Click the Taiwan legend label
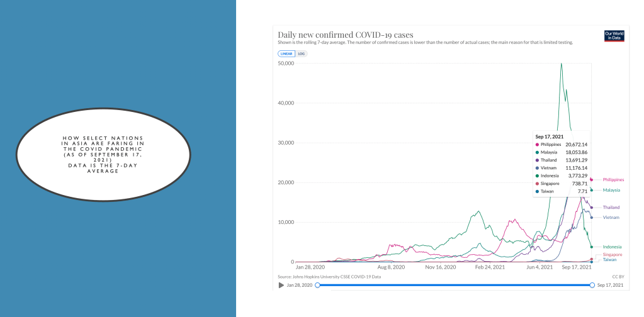The width and height of the screenshot is (644, 317). [x=609, y=259]
